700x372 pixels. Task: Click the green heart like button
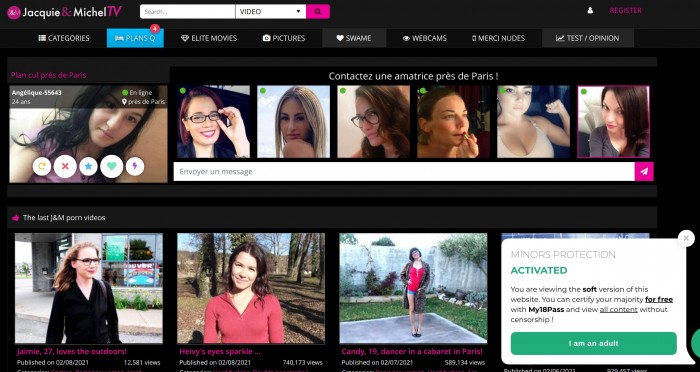coord(112,167)
